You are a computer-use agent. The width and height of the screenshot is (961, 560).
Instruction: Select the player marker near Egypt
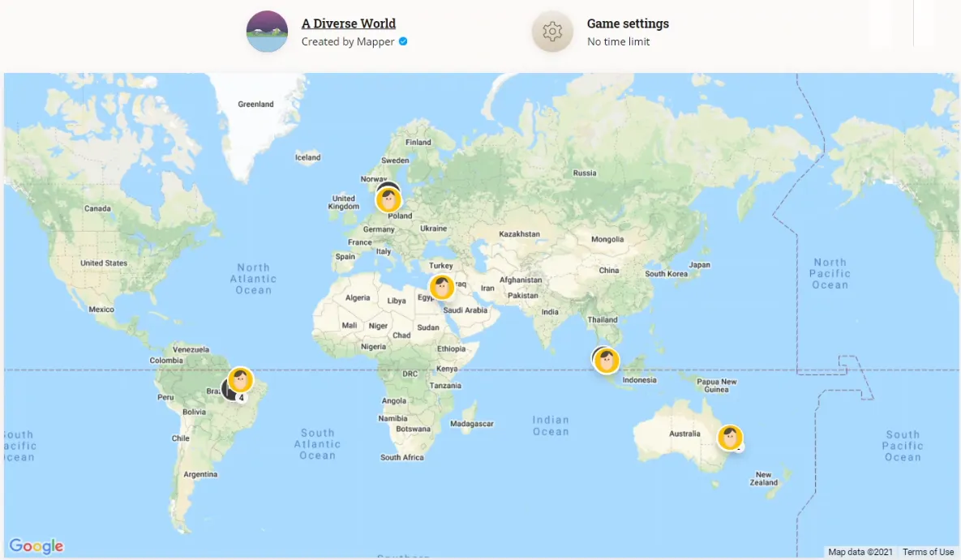(x=441, y=287)
